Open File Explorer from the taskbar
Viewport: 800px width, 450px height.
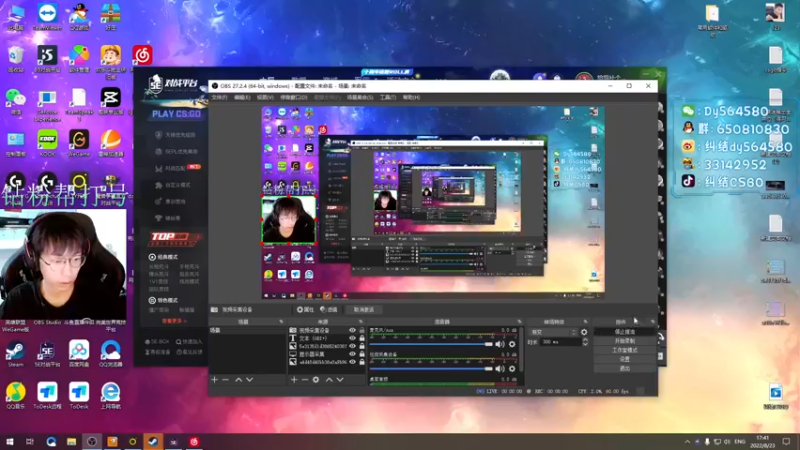point(71,442)
